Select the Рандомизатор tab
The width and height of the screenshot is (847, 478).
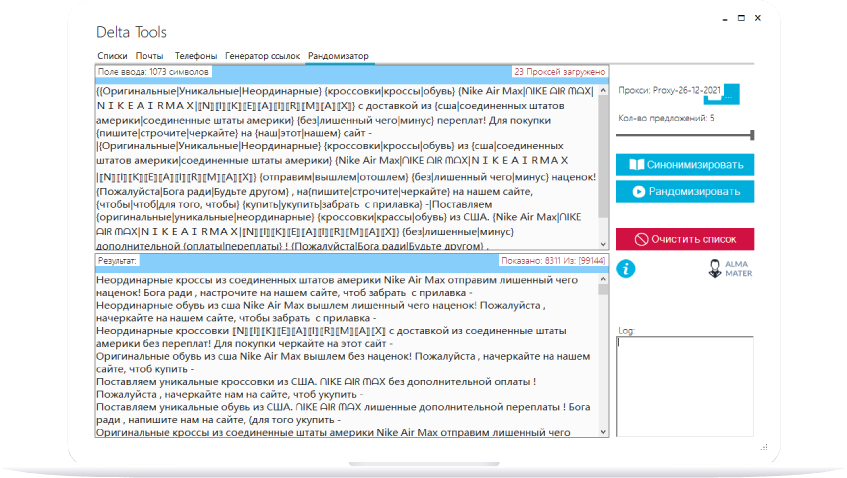[338, 56]
